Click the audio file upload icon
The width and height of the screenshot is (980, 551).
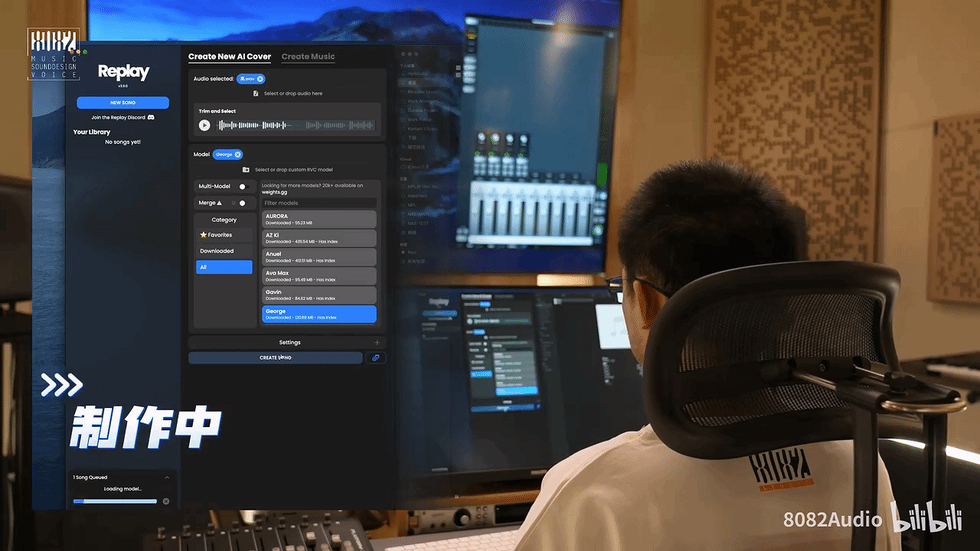pos(256,94)
